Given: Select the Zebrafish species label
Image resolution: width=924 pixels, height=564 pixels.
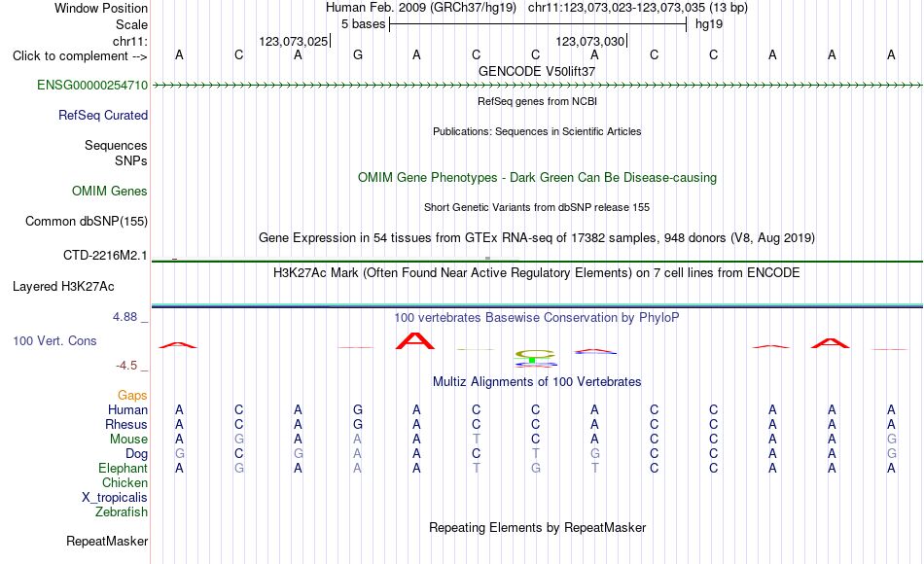Looking at the screenshot, I should point(122,511).
